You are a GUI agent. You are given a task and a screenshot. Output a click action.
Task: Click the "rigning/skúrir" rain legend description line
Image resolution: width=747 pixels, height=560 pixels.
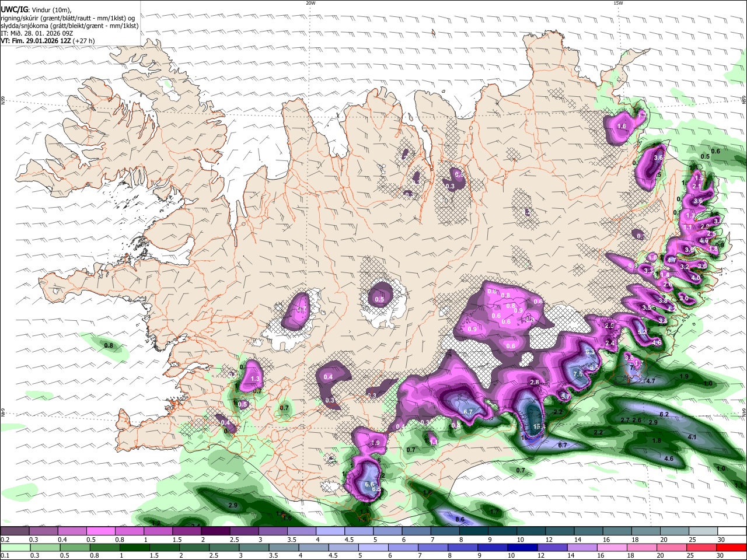coord(68,18)
